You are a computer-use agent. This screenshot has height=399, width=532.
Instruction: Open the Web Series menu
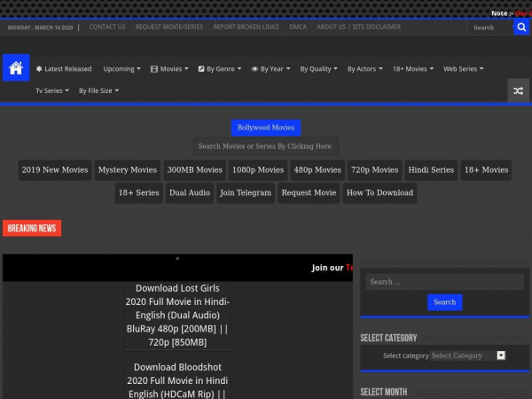pos(463,68)
